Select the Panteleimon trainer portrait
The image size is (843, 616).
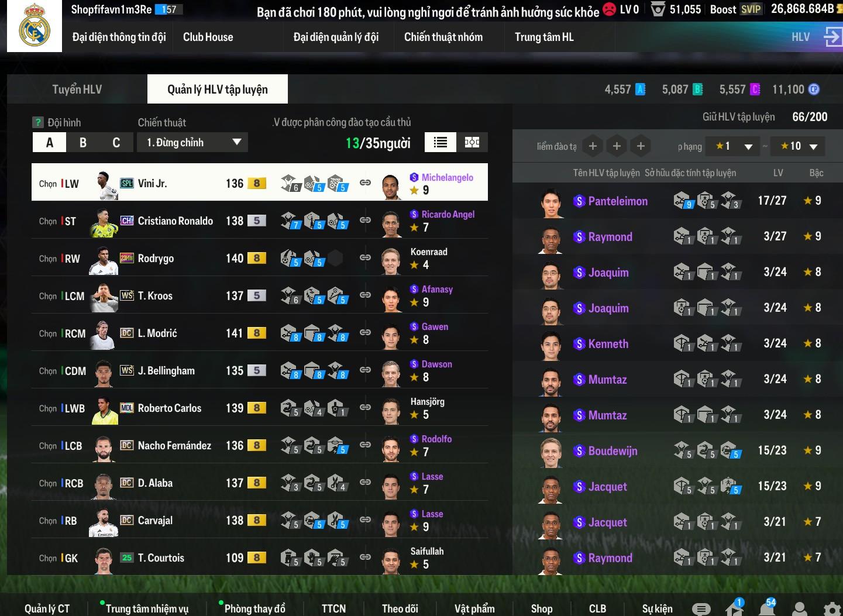click(551, 202)
